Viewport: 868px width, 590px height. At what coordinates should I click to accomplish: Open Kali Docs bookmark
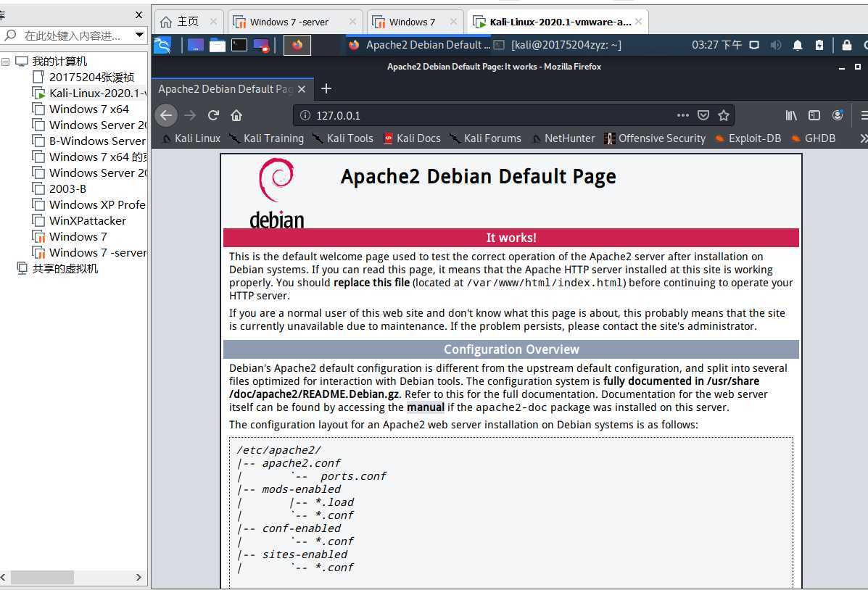click(x=412, y=138)
